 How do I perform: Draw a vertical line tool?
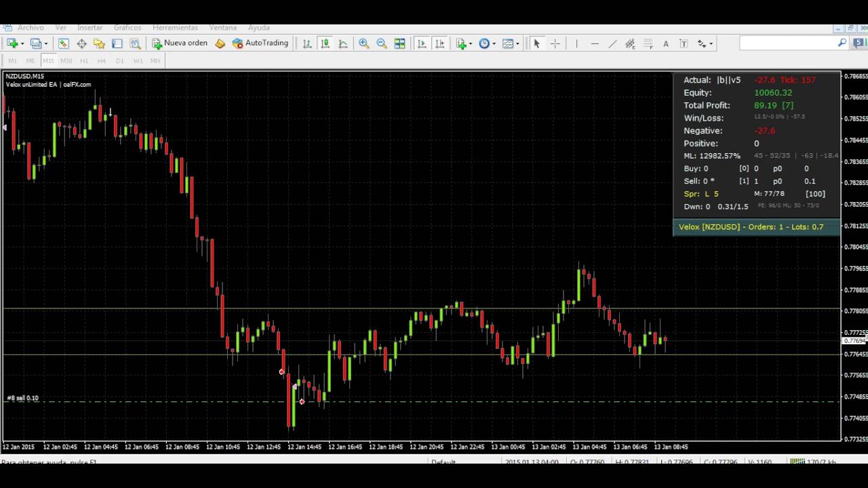pos(576,43)
